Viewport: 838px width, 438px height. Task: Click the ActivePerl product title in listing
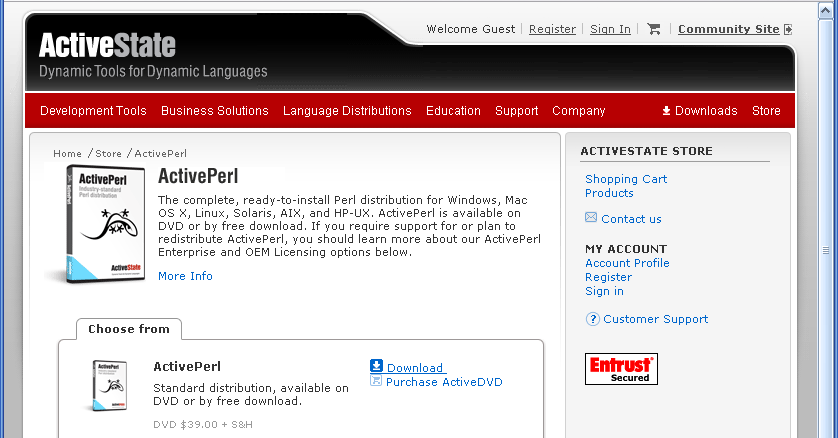point(187,366)
